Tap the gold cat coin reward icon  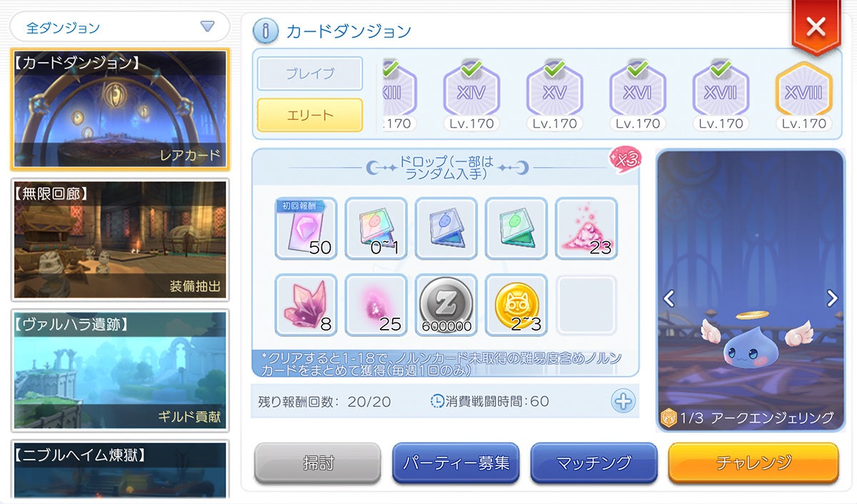point(516,305)
